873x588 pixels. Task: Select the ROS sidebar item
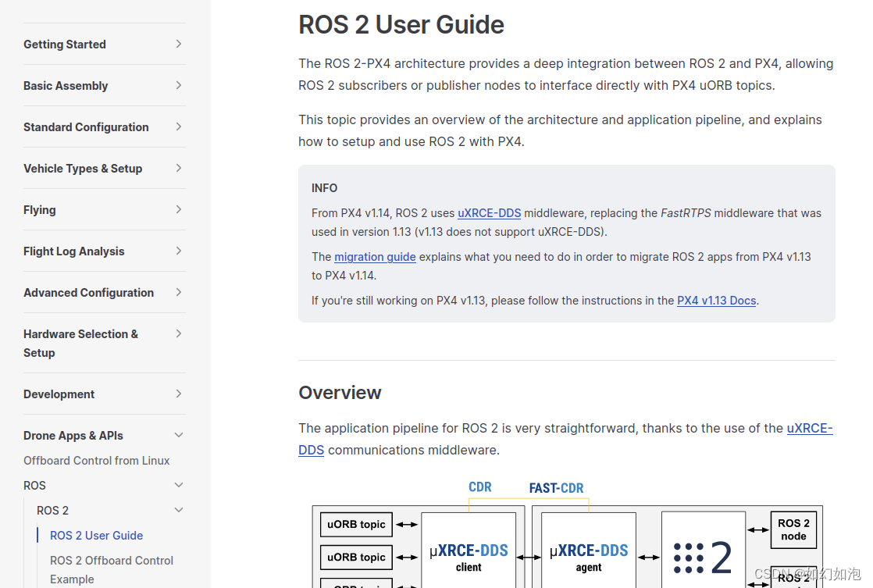(34, 486)
